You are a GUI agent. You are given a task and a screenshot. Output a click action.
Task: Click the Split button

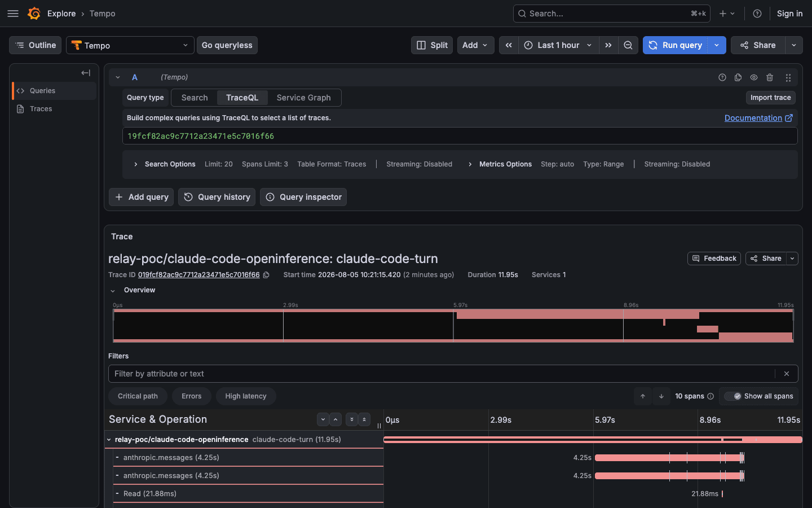[432, 45]
